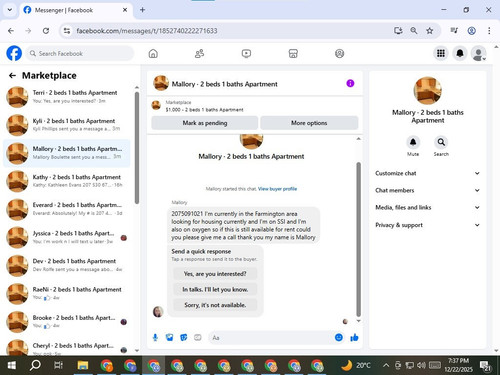Click the Facebook logo
500x375 pixels.
[14, 53]
